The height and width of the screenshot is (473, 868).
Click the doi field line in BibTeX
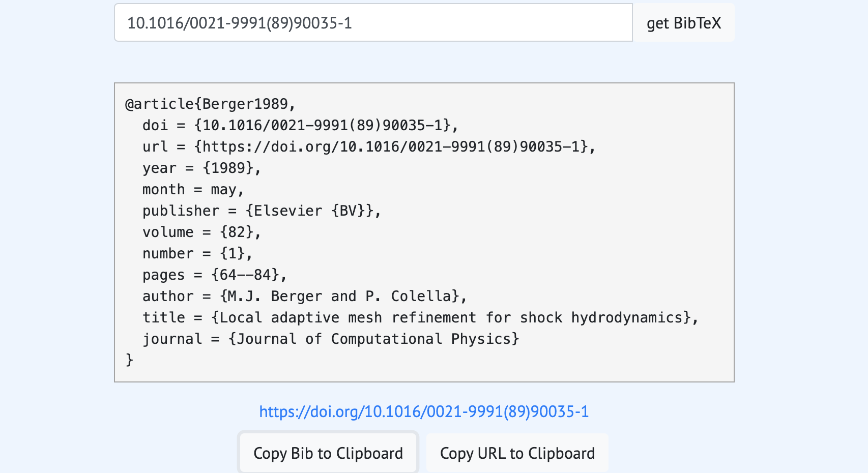point(300,126)
